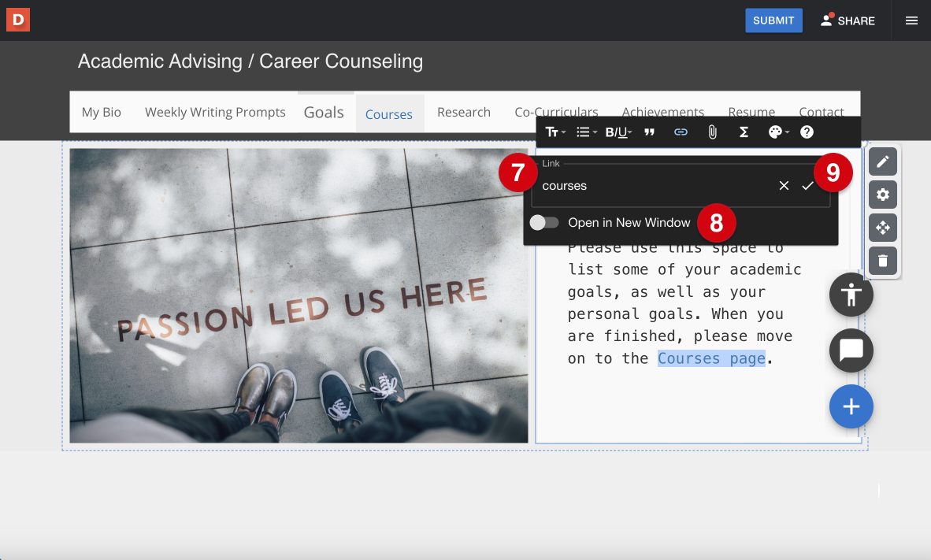Open the text size formatting tool
The image size is (931, 560).
click(x=555, y=132)
